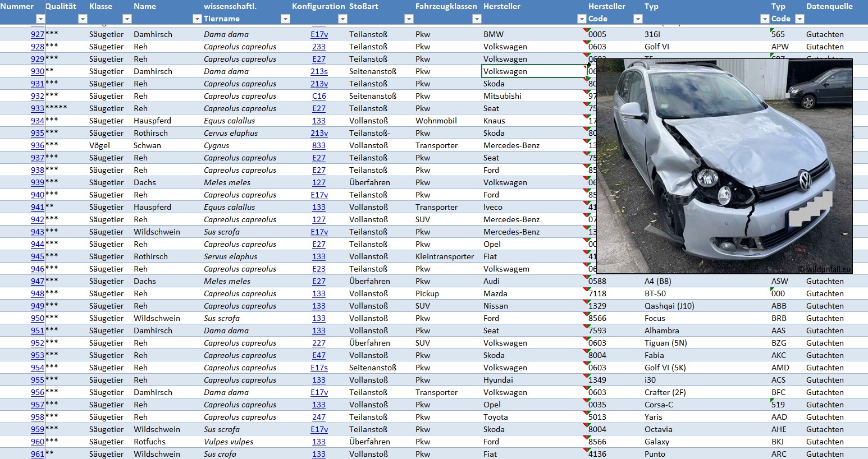Open the Konfiguration filter dropdown
Image resolution: width=868 pixels, height=459 pixels.
pos(342,19)
